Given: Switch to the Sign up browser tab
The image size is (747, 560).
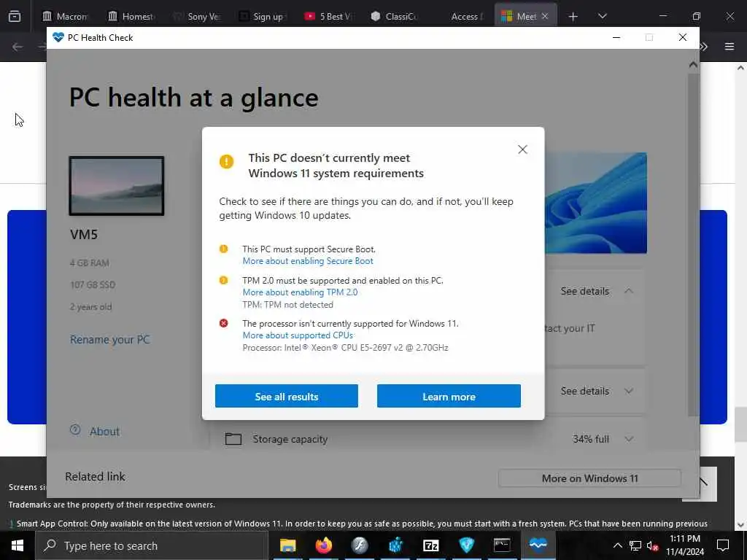Looking at the screenshot, I should pyautogui.click(x=262, y=16).
